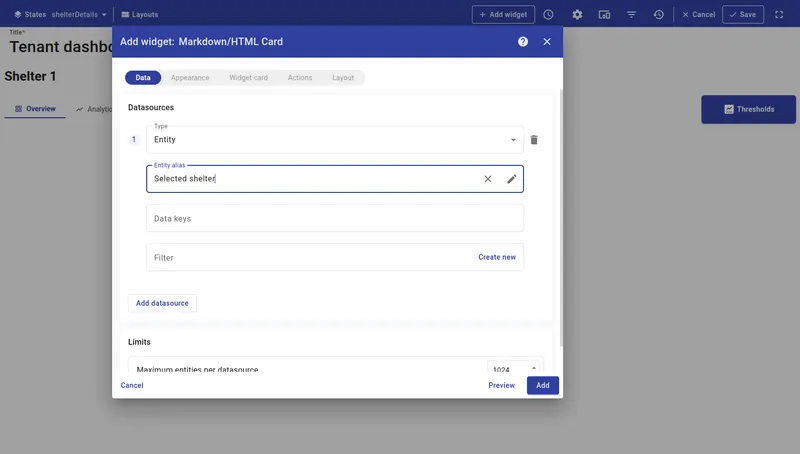The height and width of the screenshot is (454, 800).
Task: Open entity aliases icon in toolbar
Action: point(604,15)
